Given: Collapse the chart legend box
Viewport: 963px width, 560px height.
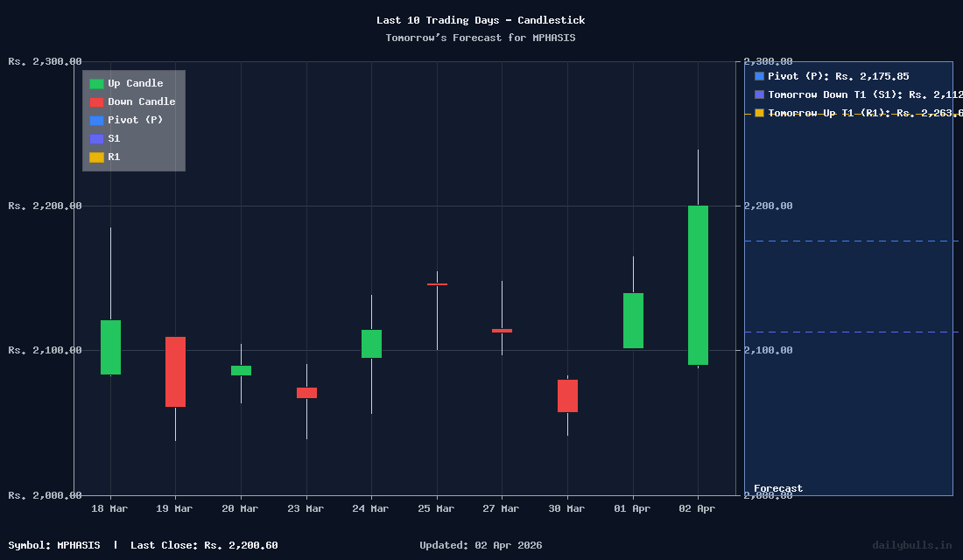Looking at the screenshot, I should tap(133, 120).
